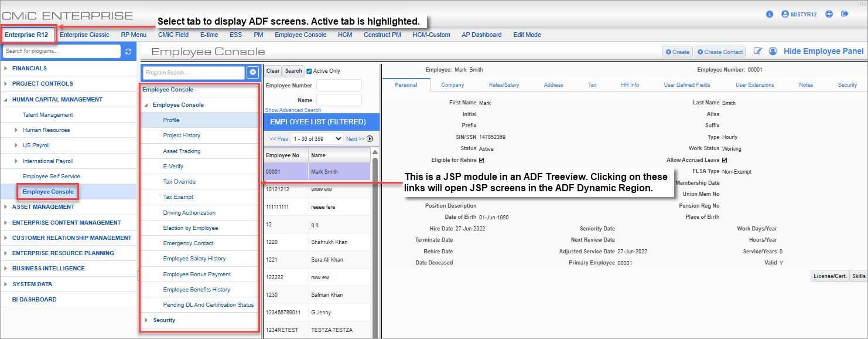Click the Create Contact button
Screen dimensions: 868x339
720,51
